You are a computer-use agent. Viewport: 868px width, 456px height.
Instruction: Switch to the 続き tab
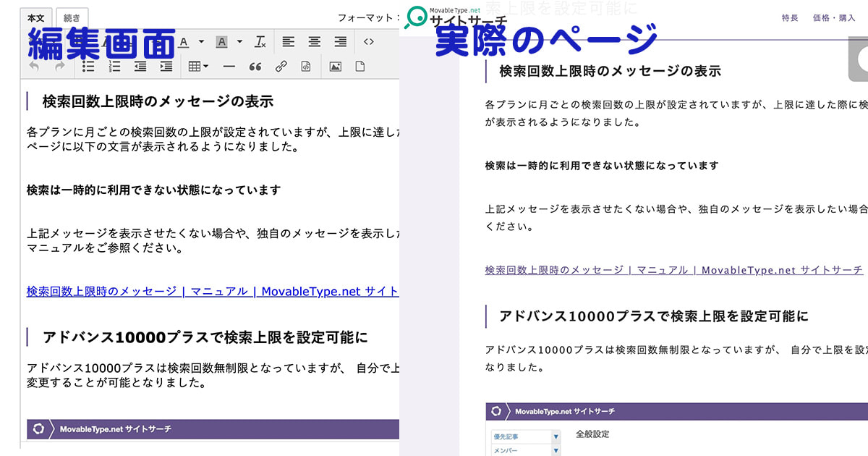[x=72, y=17]
